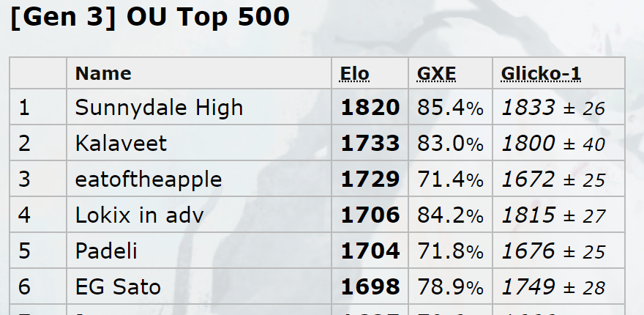Click Elo rating 1820
This screenshot has width=644, height=315.
pos(370,108)
